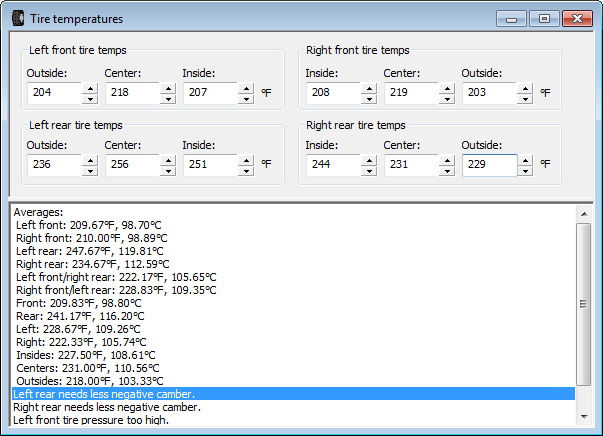Focus Left rear Outside field showing 236
The height and width of the screenshot is (436, 603).
tap(55, 165)
